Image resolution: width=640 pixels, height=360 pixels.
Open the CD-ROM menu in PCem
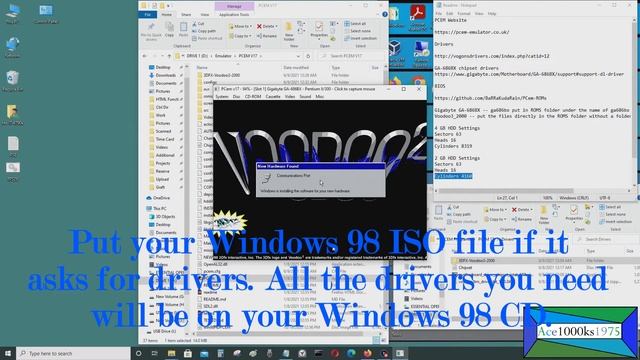[x=253, y=97]
